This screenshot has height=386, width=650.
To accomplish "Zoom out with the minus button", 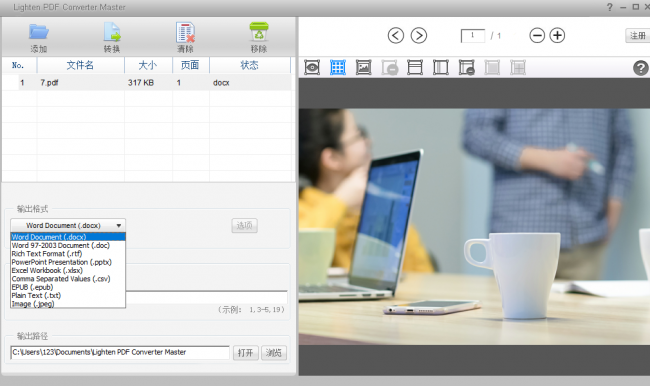I will click(x=537, y=36).
